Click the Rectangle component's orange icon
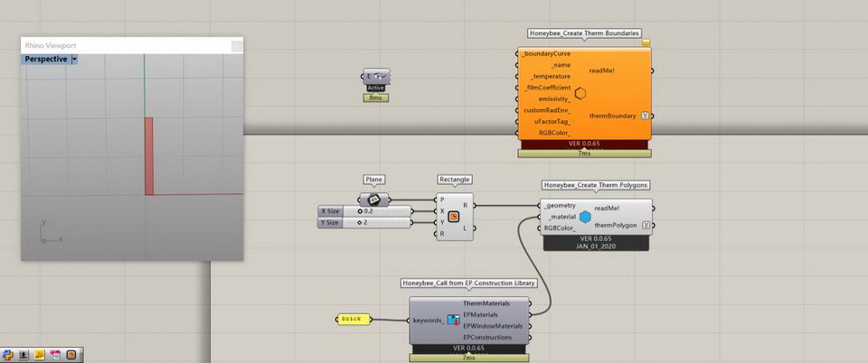The width and height of the screenshot is (868, 363). [454, 216]
